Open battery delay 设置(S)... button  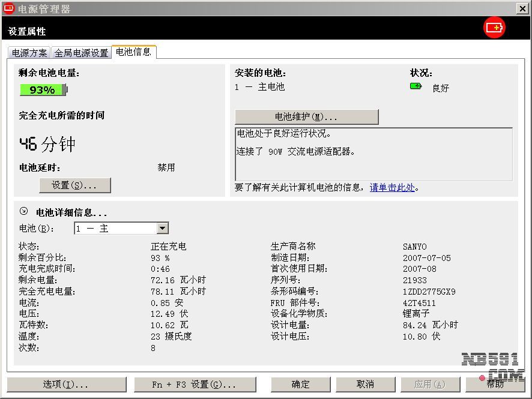pyautogui.click(x=75, y=185)
